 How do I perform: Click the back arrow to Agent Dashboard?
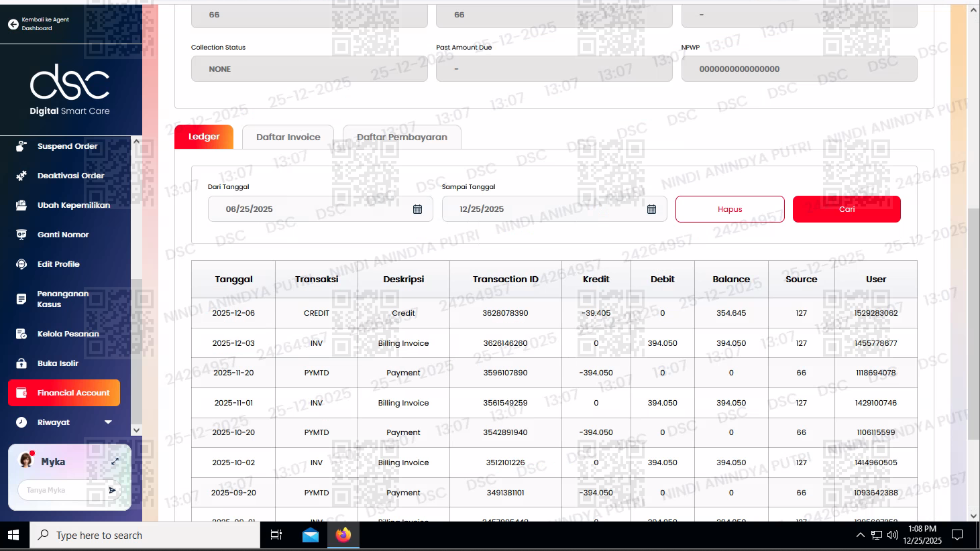coord(13,24)
